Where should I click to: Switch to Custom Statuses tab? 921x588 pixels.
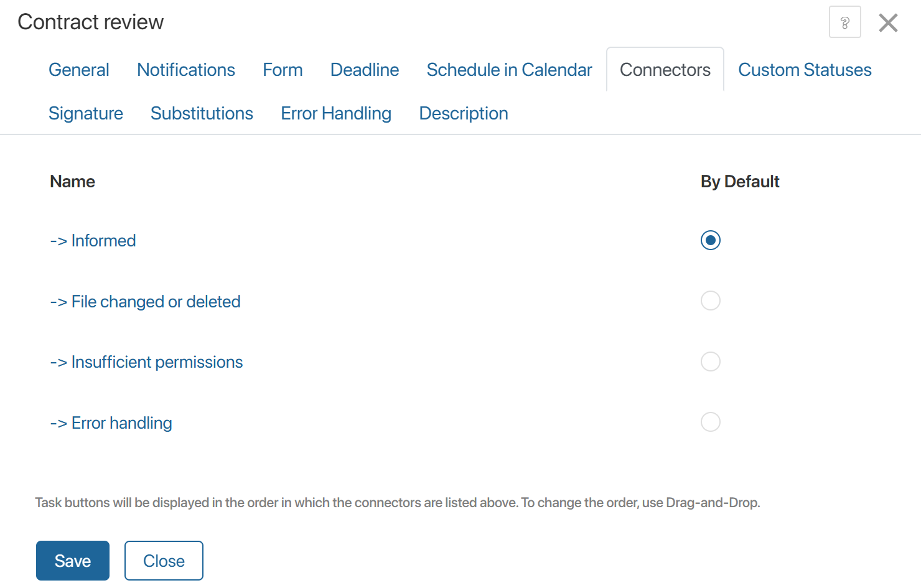click(805, 70)
